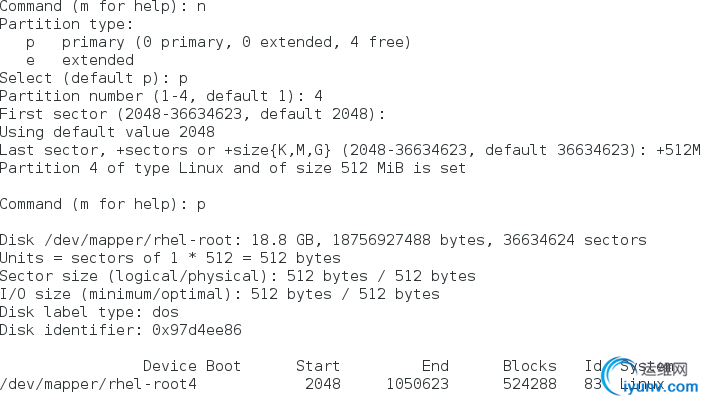Screen dimensions: 704x403
Task: Click the "First sector" prompt line
Action: click(192, 114)
